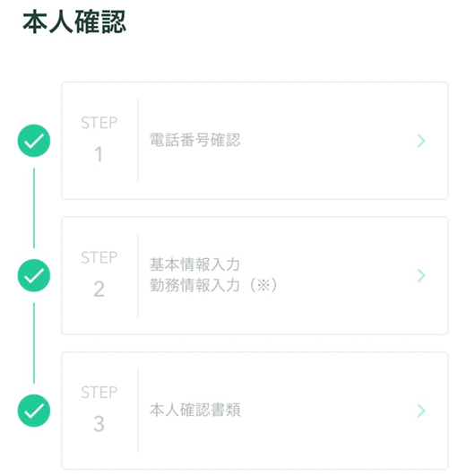
Task: Click the progress line between steps 1 and 2
Action: click(x=34, y=208)
